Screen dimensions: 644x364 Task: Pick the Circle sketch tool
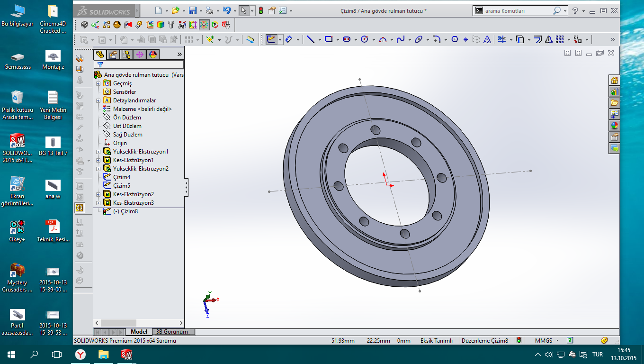364,40
